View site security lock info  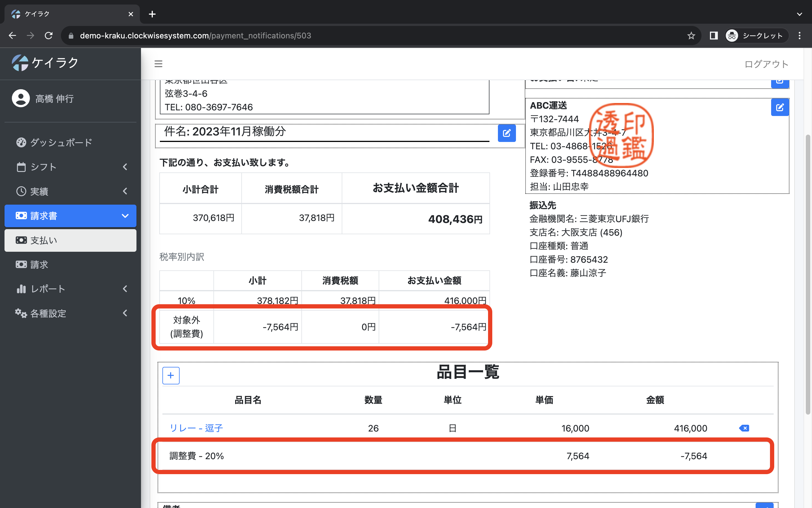pyautogui.click(x=71, y=36)
